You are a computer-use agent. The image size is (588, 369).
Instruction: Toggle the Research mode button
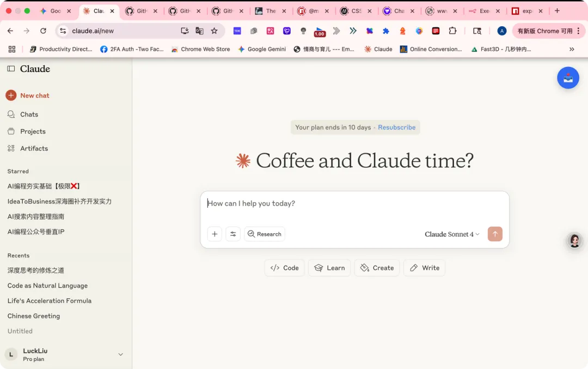coord(265,234)
